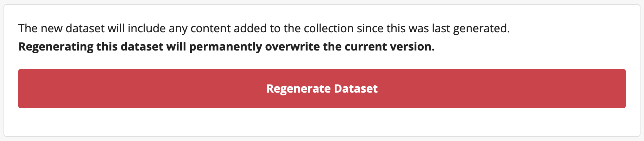Viewport: 644px width, 141px height.
Task: Click the word 'Regenerating' in the bold warning
Action: click(56, 47)
